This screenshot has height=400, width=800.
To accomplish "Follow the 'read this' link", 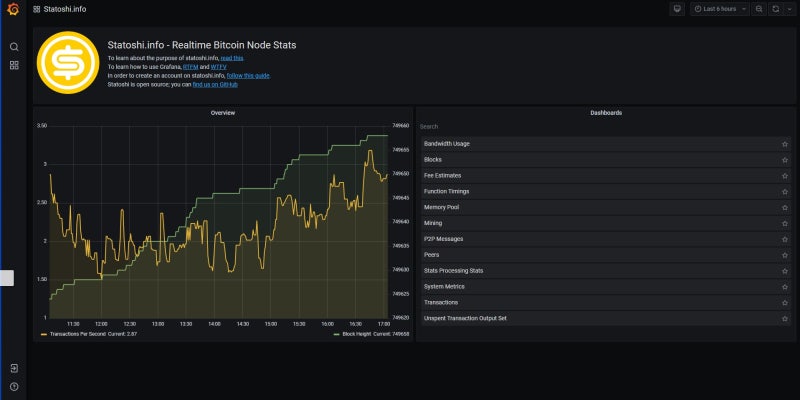I will coord(232,58).
